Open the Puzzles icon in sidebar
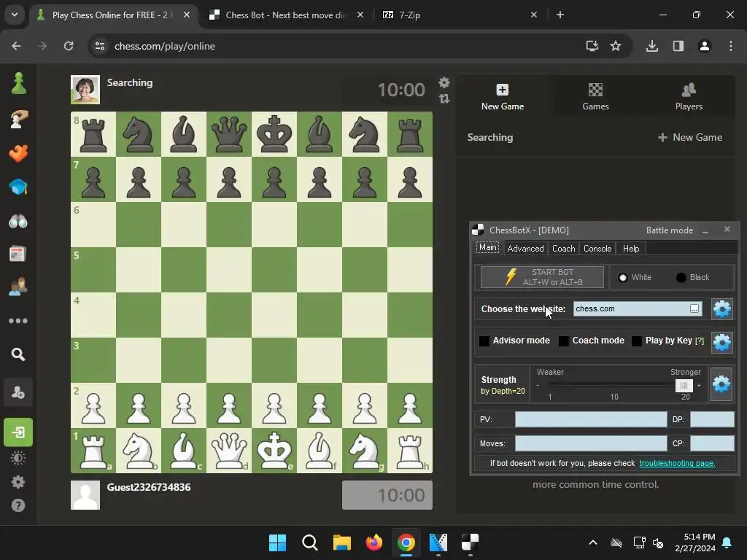This screenshot has height=560, width=747. (18, 153)
